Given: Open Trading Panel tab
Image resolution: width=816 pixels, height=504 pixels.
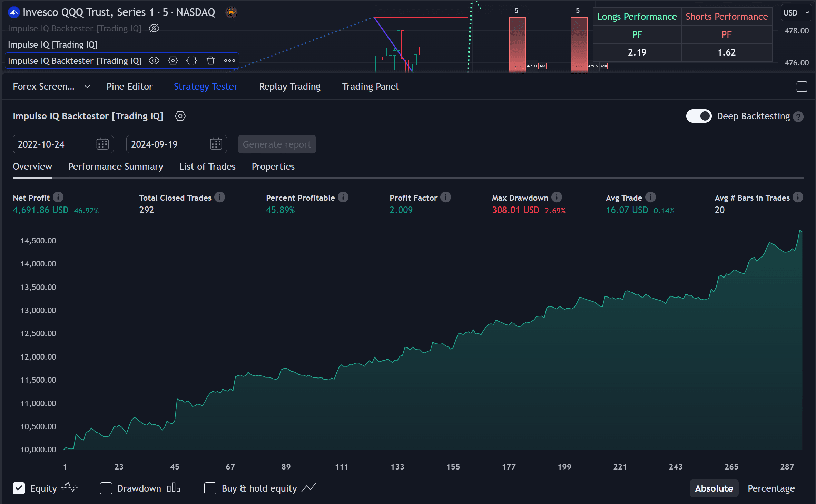Looking at the screenshot, I should 370,87.
